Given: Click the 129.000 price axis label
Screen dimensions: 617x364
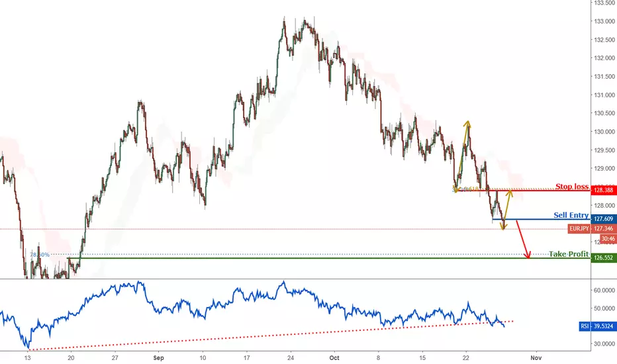Looking at the screenshot, I should (x=604, y=168).
